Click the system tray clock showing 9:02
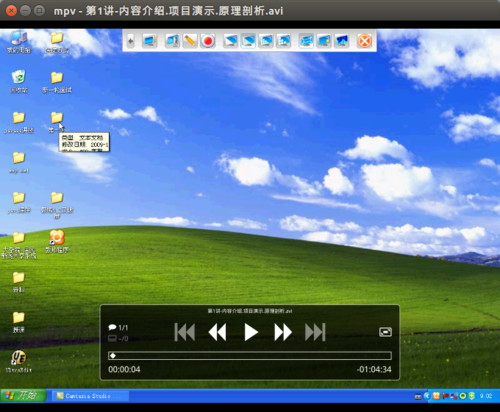500x412 pixels. [486, 396]
